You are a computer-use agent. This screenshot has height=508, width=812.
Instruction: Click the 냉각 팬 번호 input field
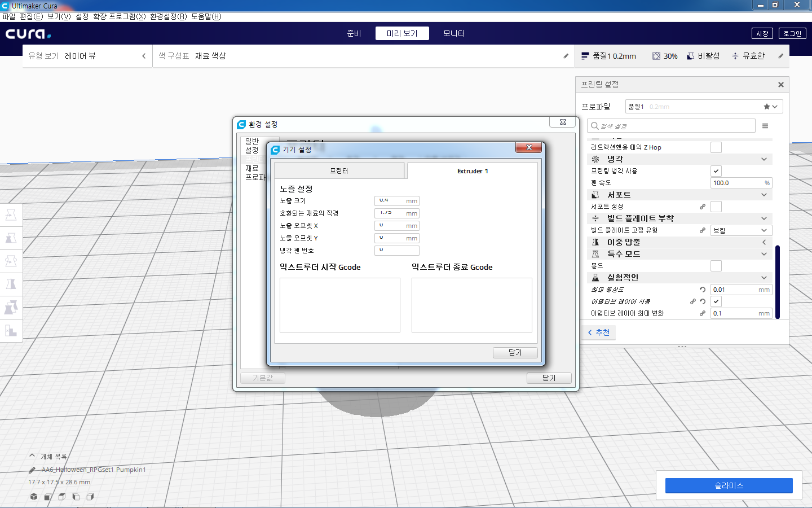[x=397, y=251]
